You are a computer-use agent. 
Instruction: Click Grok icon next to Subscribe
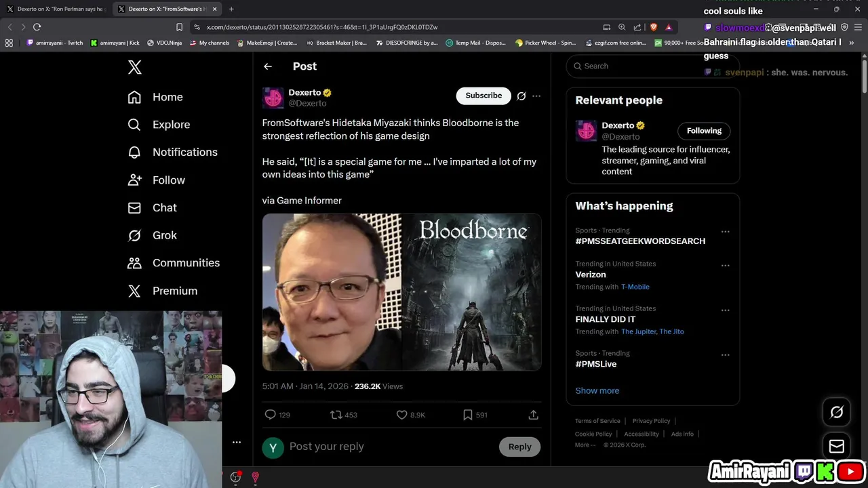521,96
